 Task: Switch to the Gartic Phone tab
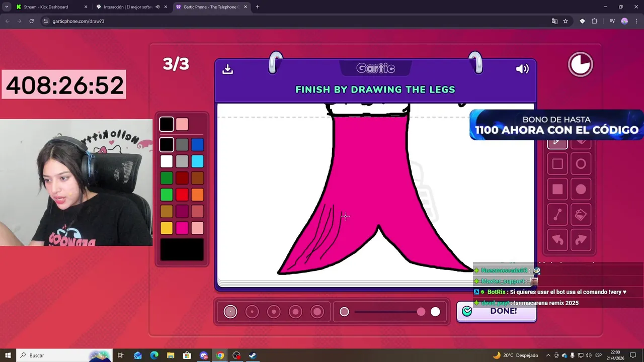[x=211, y=7]
